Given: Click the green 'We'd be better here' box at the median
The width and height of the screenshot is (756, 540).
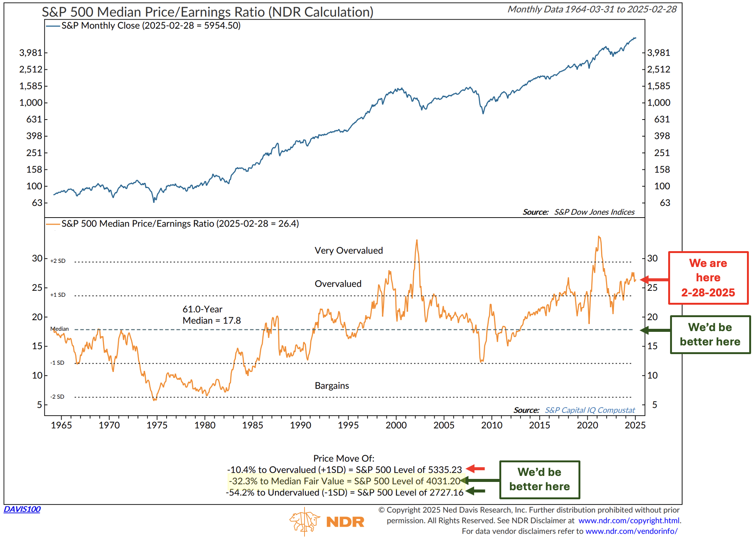Looking at the screenshot, I should click(710, 334).
